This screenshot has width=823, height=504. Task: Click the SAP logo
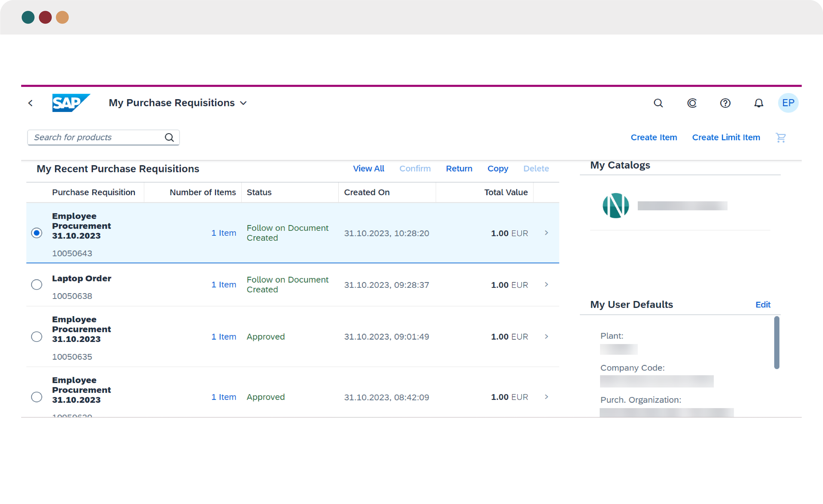pos(71,103)
